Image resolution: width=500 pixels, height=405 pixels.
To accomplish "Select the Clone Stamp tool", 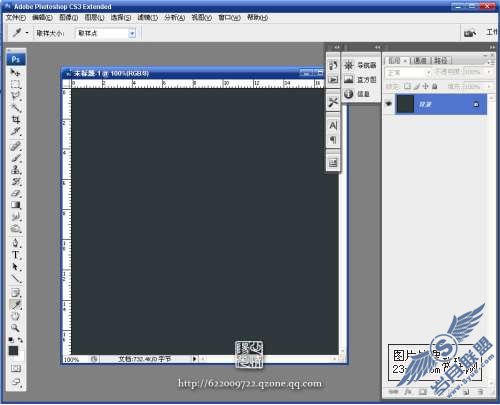I will [x=15, y=170].
